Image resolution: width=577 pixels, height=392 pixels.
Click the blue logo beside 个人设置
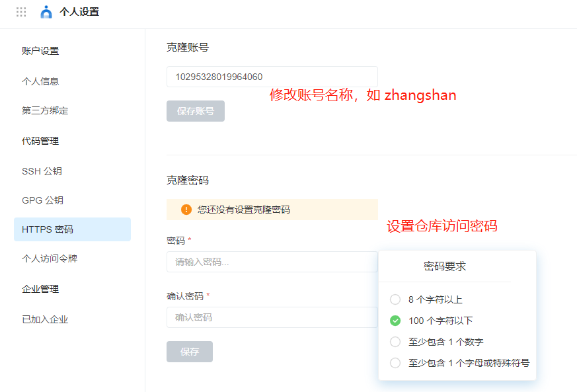point(46,12)
